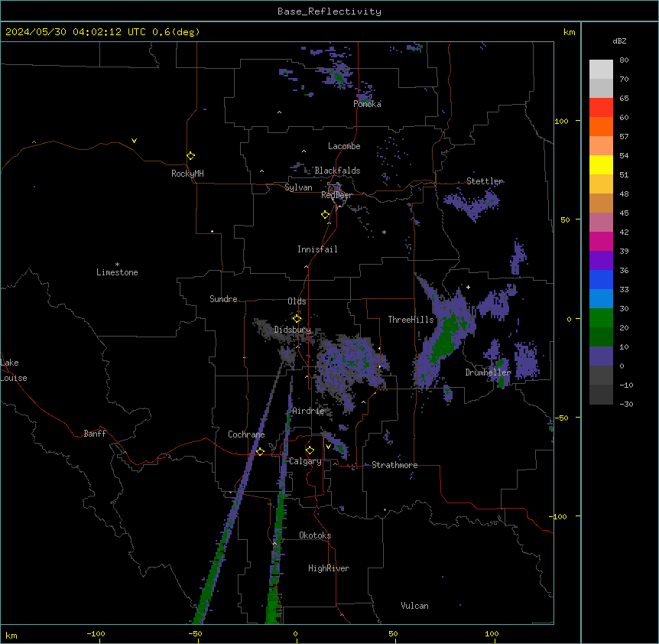Click the Limestone label
Screen dimensions: 659x644
tap(117, 272)
